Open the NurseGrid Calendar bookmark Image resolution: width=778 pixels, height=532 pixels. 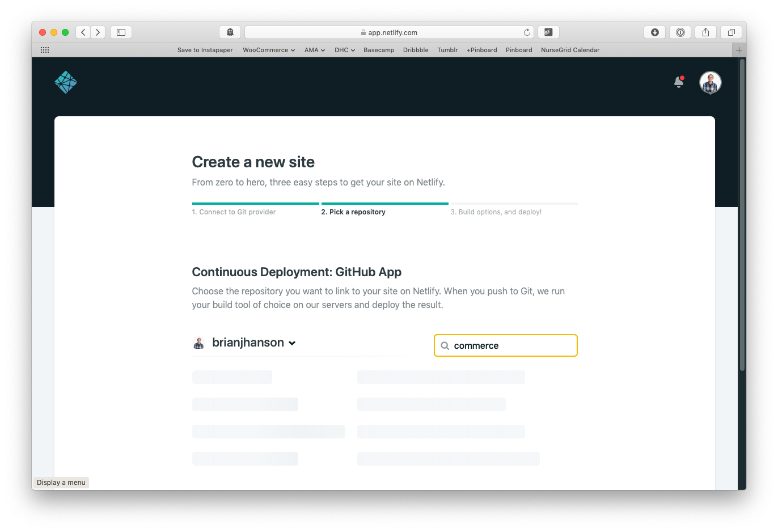[x=570, y=50]
